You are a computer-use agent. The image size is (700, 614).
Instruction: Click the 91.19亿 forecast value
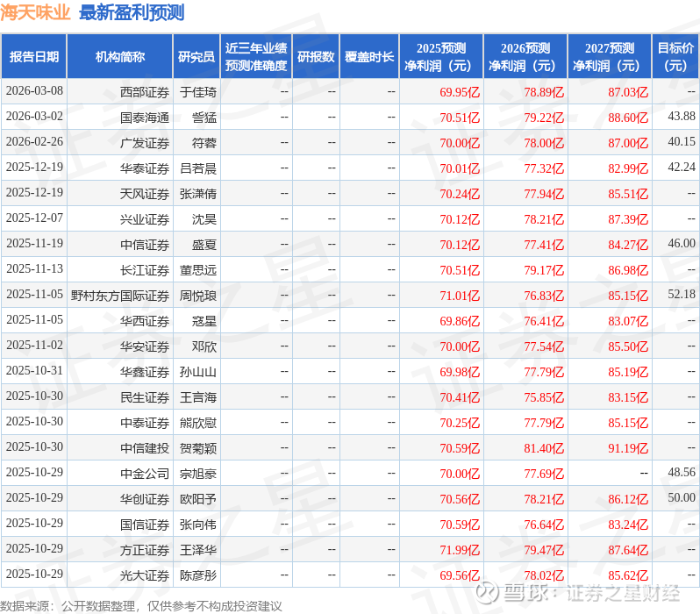(628, 449)
